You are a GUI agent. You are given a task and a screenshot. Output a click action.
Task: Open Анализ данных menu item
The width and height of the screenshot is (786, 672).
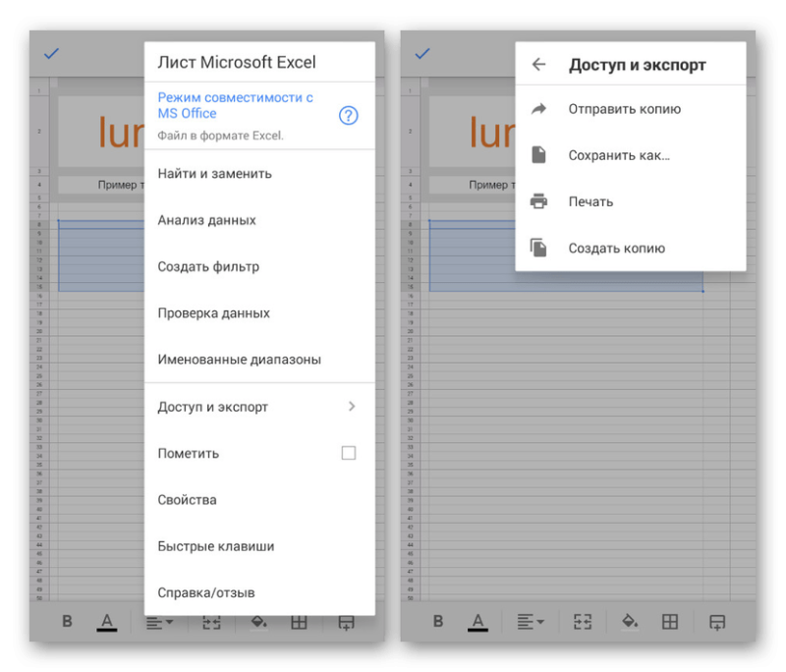[259, 220]
